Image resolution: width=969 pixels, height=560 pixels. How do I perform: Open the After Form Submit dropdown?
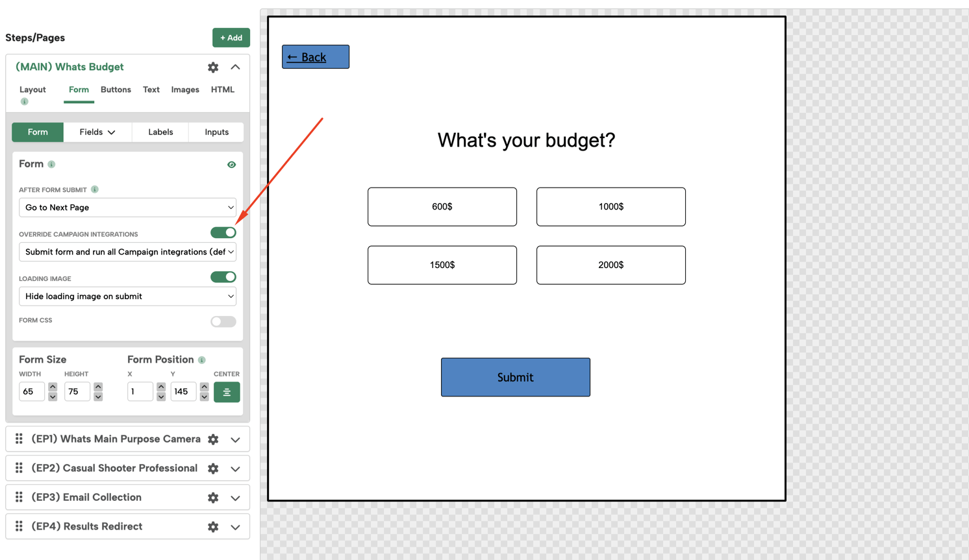[x=127, y=208]
